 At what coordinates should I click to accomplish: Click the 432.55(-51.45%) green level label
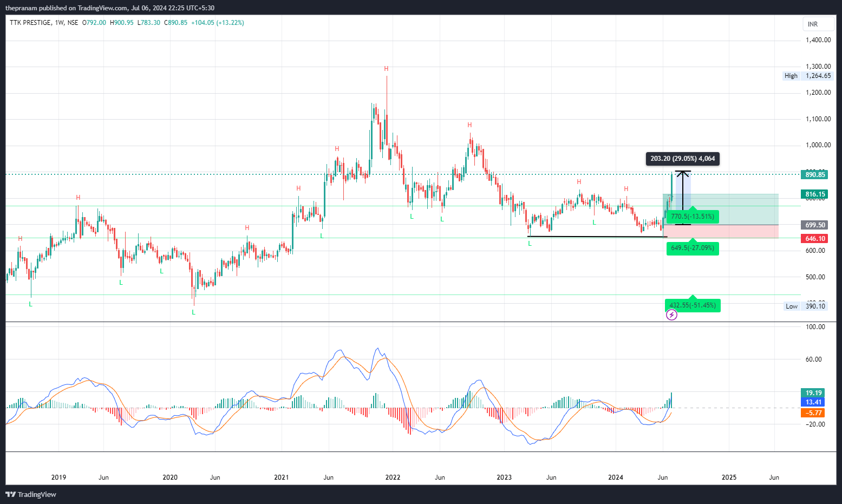[693, 305]
